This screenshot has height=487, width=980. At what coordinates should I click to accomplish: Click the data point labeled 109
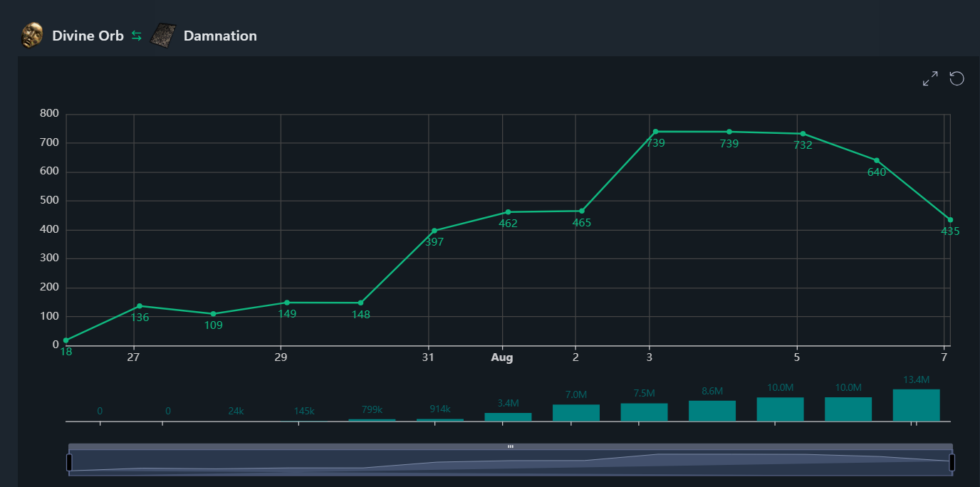tap(214, 314)
